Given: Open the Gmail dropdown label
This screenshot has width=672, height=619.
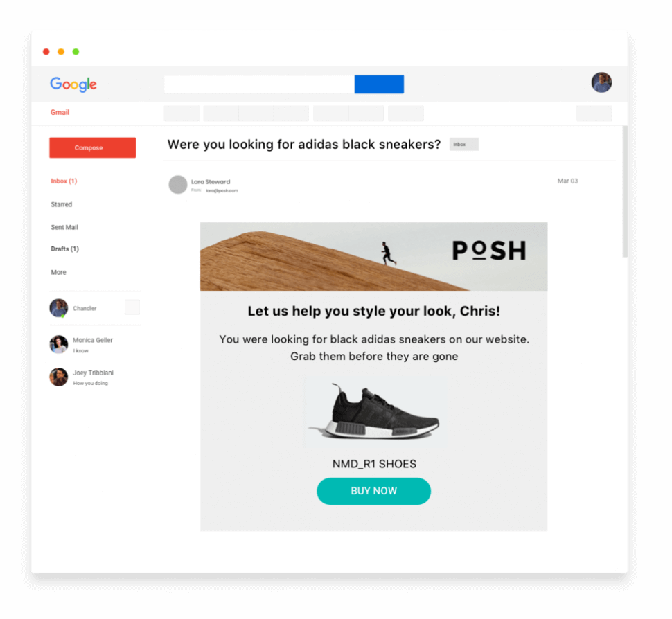Looking at the screenshot, I should 60,112.
